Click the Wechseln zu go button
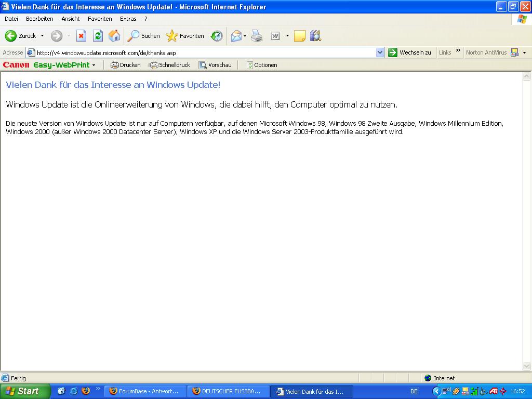 pos(410,52)
